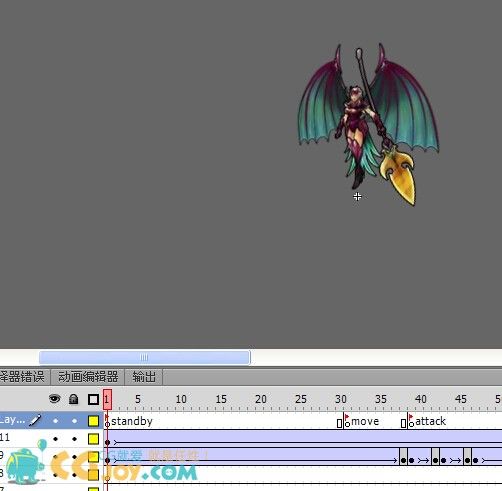The width and height of the screenshot is (502, 491).
Task: Switch to the 动画编辑器 tab
Action: tap(88, 377)
